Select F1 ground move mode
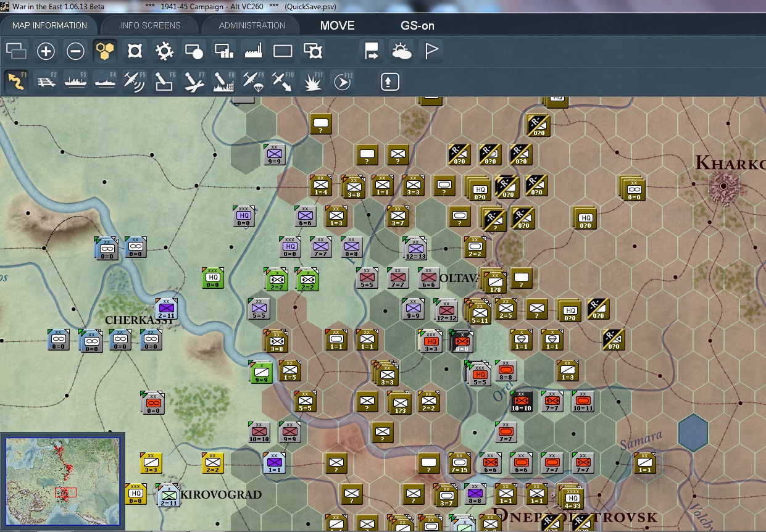Screen dimensions: 766x532 tap(17, 81)
